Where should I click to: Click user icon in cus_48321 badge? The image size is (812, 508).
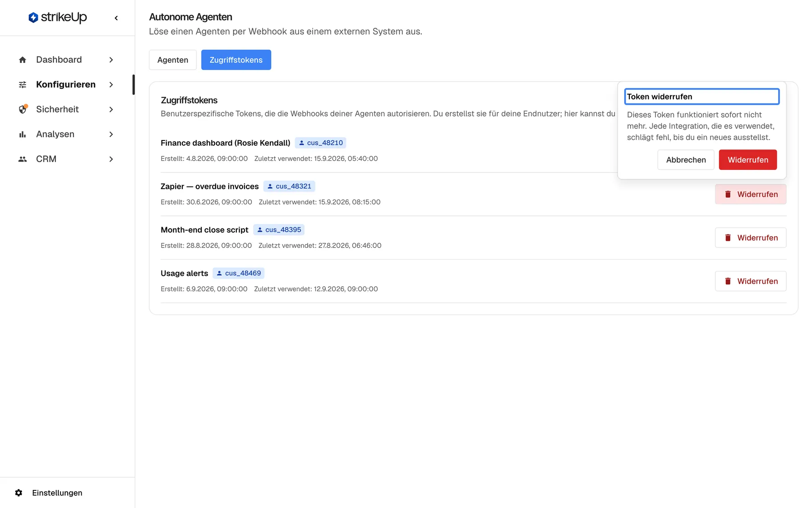point(270,186)
